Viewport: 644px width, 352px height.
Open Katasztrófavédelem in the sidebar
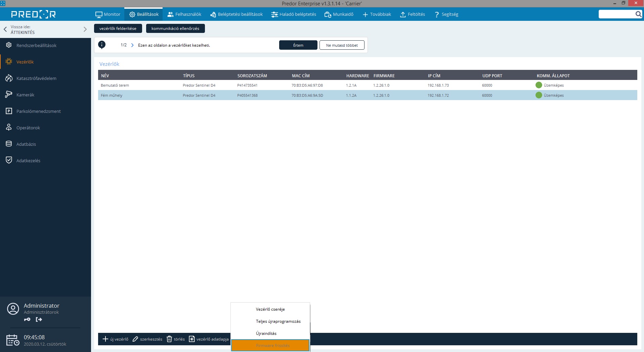tap(36, 78)
